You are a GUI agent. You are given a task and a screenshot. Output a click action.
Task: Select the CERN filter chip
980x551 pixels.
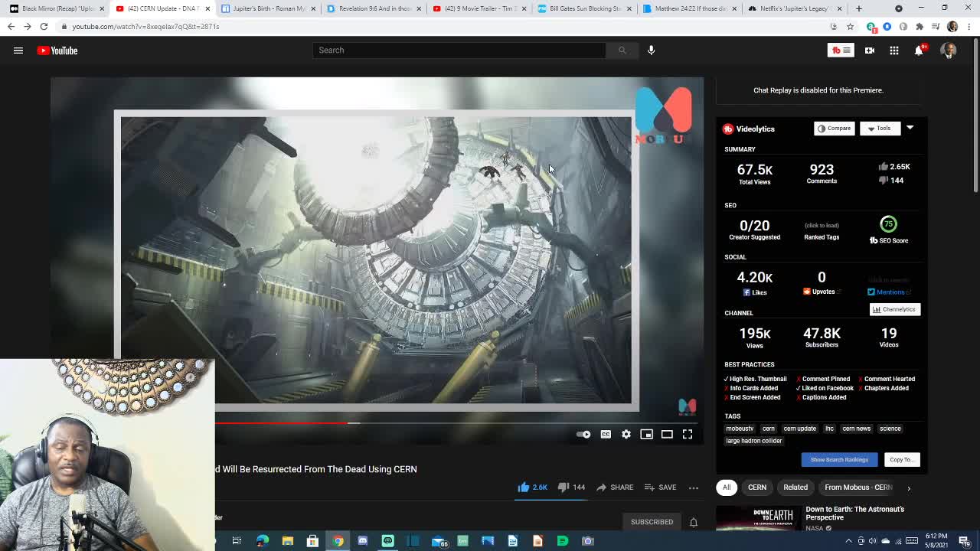tap(757, 487)
